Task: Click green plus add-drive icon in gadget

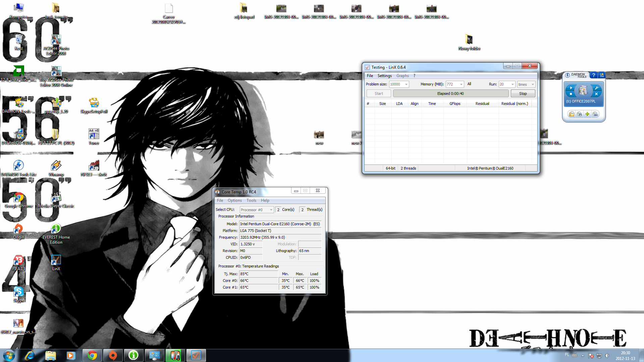Action: click(587, 114)
